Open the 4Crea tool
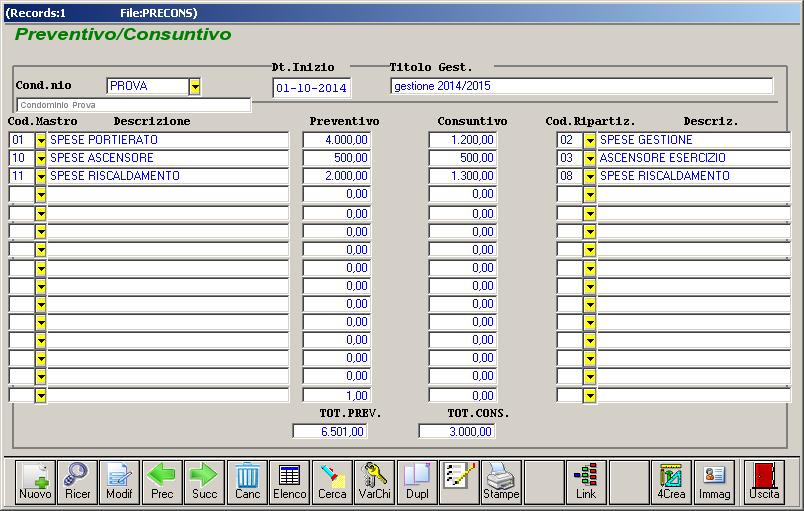804x511 pixels. [671, 482]
